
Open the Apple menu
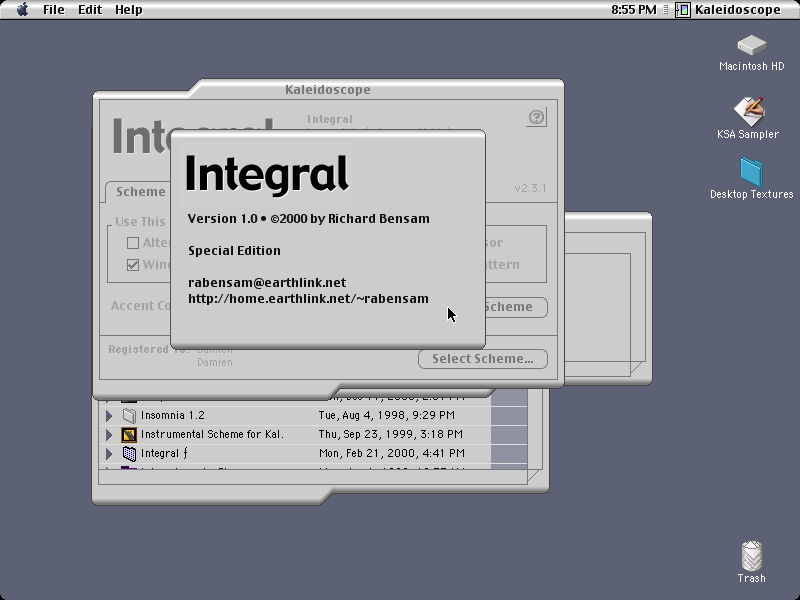pos(22,10)
